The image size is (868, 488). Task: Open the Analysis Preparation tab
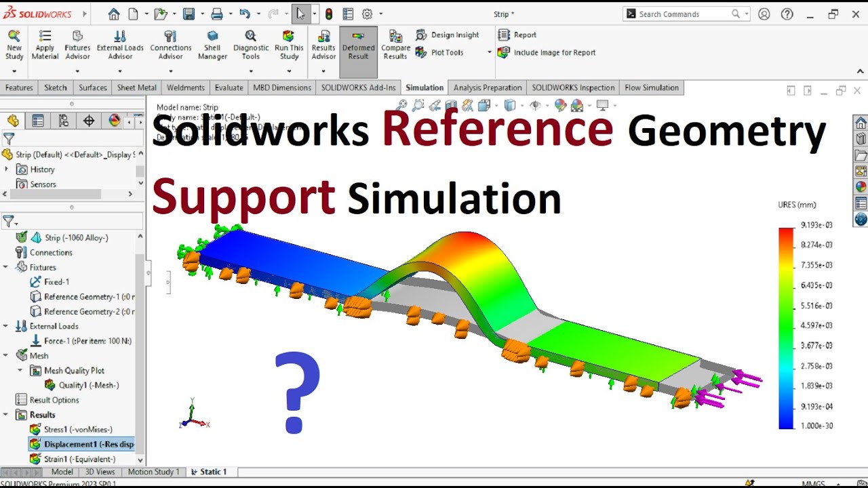(488, 87)
